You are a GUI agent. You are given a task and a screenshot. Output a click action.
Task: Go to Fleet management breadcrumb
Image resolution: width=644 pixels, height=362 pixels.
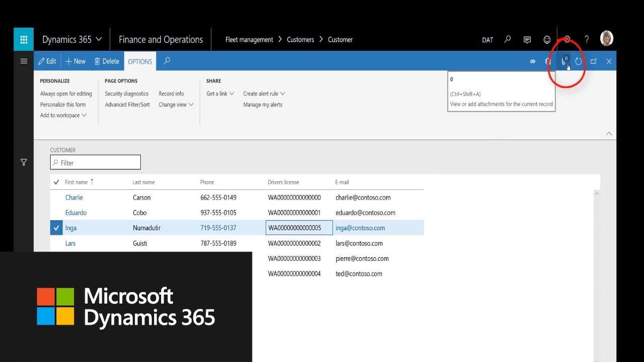pos(249,40)
